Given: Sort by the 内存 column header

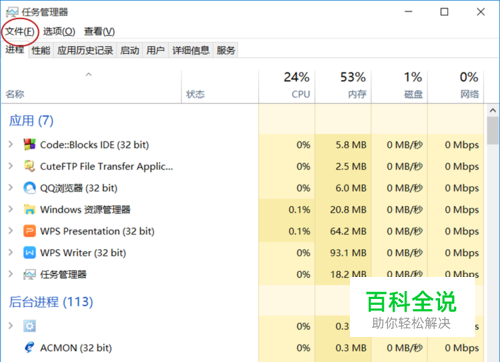Looking at the screenshot, I should point(343,87).
